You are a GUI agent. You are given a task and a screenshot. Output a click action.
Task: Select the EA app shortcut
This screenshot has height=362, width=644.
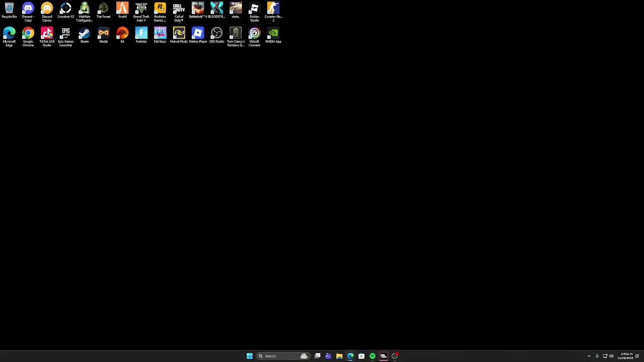point(122,36)
